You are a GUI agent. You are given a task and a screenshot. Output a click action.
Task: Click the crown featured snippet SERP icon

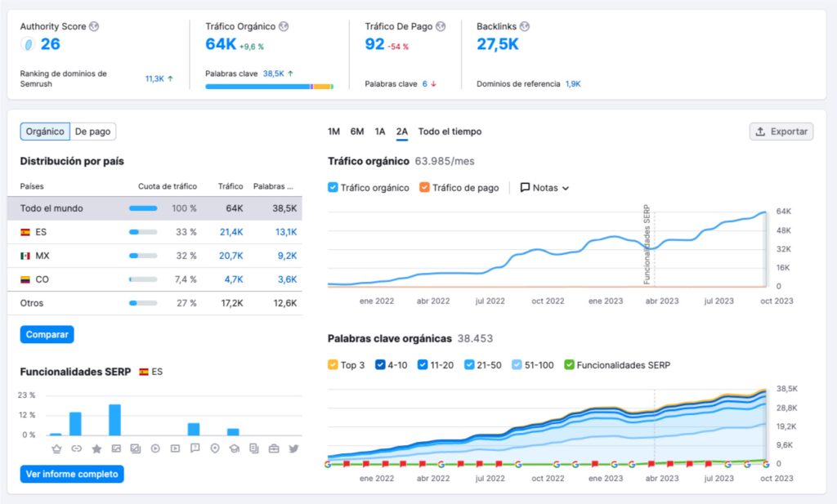[x=56, y=449]
